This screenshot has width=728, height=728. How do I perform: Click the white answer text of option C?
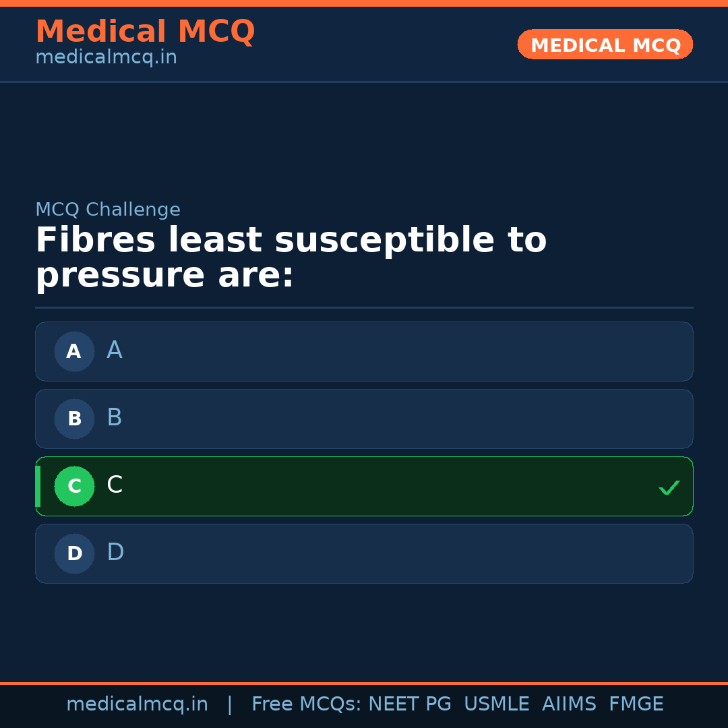115,485
